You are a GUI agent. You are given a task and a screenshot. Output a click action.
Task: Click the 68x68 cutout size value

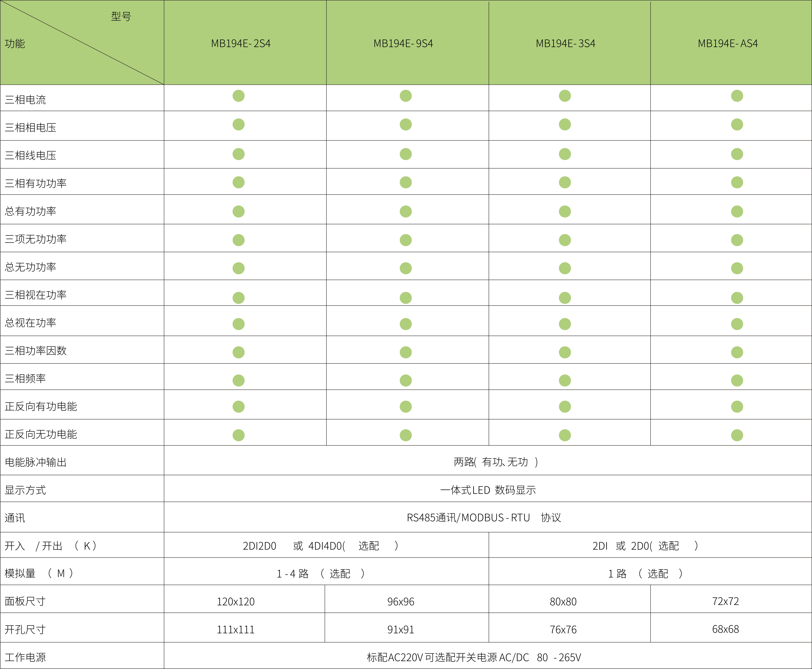(x=726, y=629)
